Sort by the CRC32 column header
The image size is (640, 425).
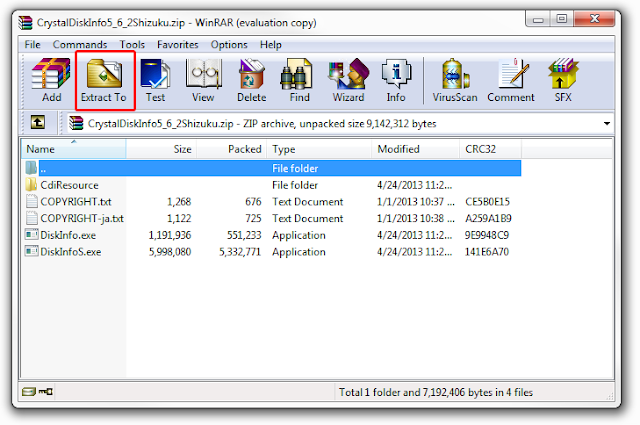click(x=490, y=149)
